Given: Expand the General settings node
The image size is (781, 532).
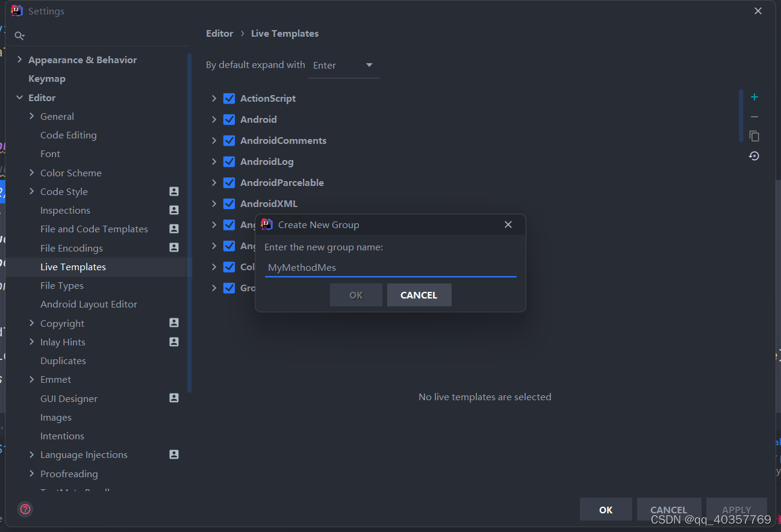Looking at the screenshot, I should (32, 116).
